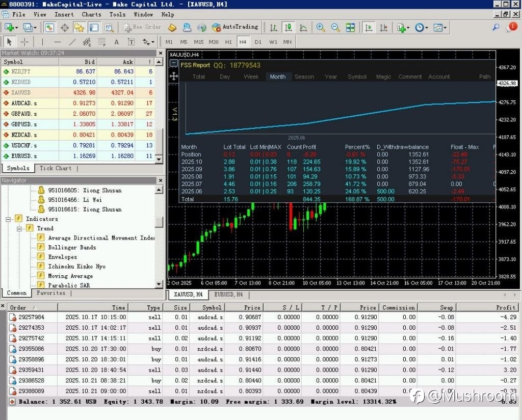
Task: Tile chart windows icon
Action: coord(350,28)
